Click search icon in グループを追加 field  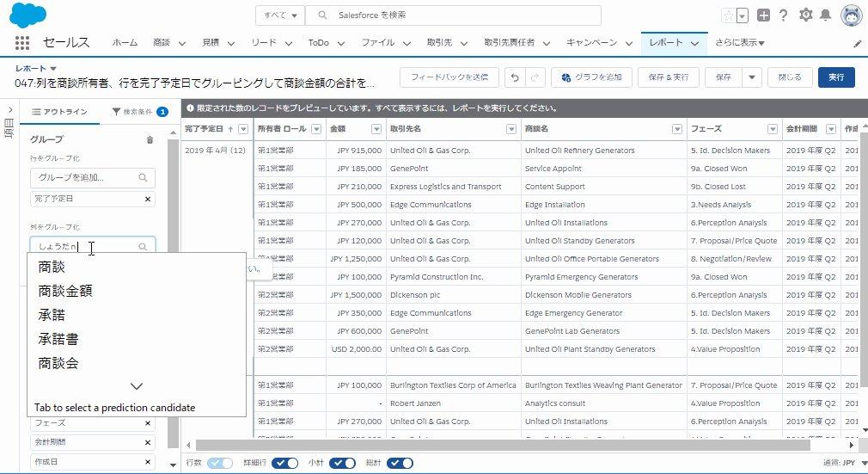click(x=143, y=177)
